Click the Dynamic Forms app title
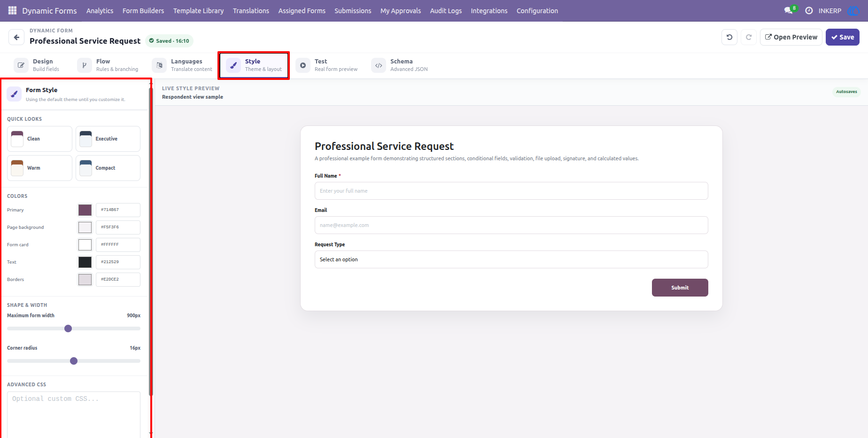868x438 pixels. coord(49,10)
